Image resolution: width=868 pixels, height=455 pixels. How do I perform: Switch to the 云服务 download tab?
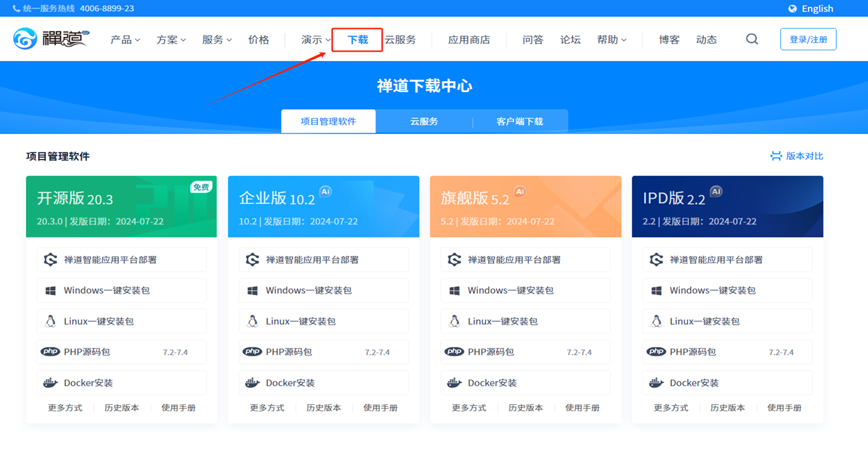pyautogui.click(x=424, y=121)
